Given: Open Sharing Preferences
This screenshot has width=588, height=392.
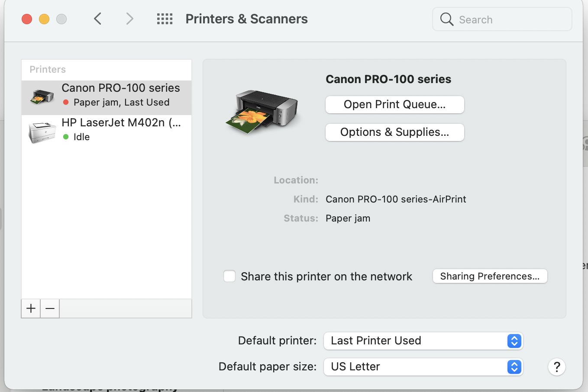Looking at the screenshot, I should [490, 276].
